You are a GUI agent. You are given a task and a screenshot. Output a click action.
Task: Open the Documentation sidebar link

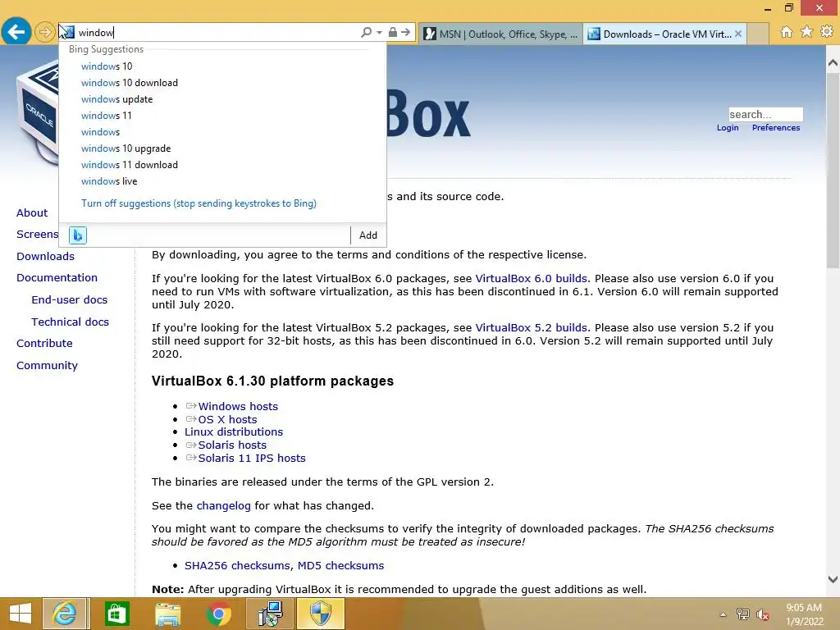tap(57, 277)
